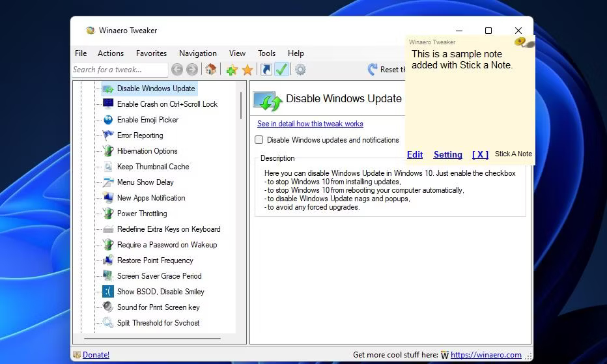Screen dimensions: 607x364
Task: Click the Redefine Extra Keys keyboard icon
Action: [108, 229]
